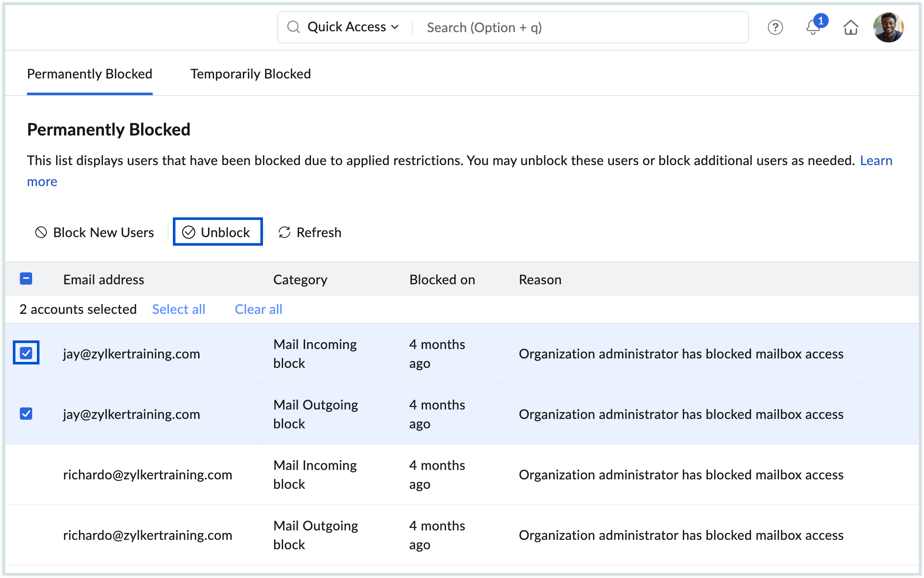Expand the Quick Access dropdown
924x578 pixels.
pyautogui.click(x=353, y=27)
